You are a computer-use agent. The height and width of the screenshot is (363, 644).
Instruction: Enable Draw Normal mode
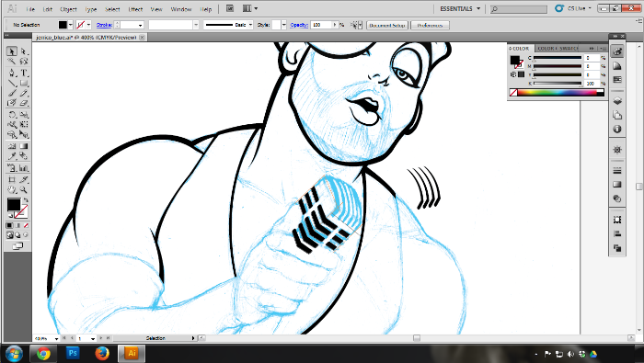9,235
